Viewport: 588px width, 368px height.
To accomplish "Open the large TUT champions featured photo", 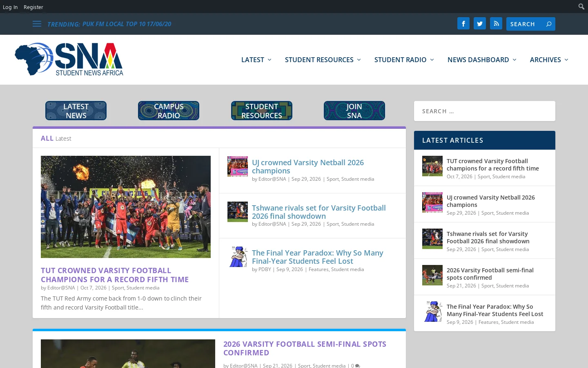I will tap(126, 207).
